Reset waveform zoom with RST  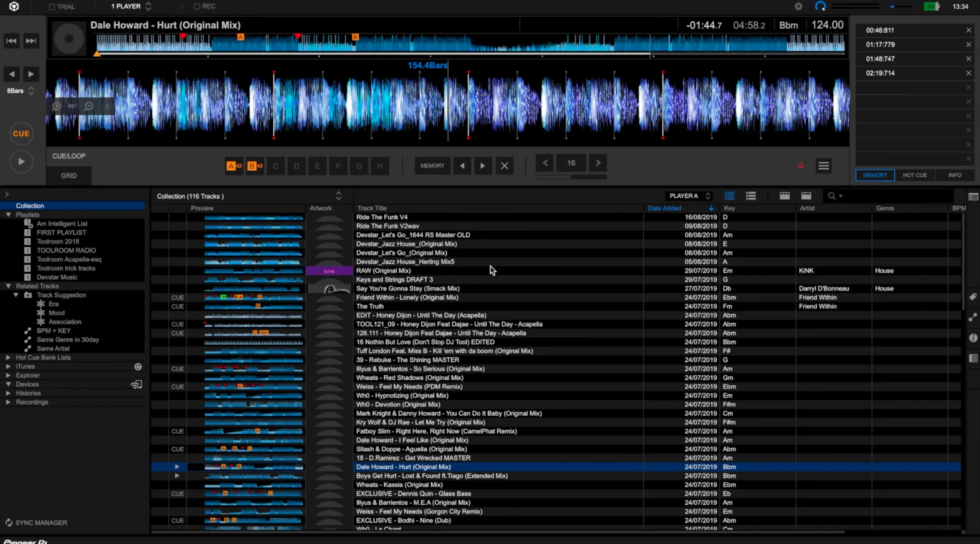point(72,106)
